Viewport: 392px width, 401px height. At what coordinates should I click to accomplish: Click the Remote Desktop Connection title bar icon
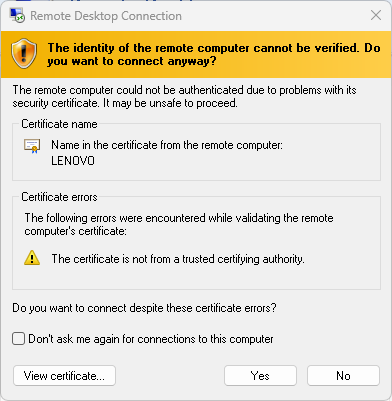(17, 15)
